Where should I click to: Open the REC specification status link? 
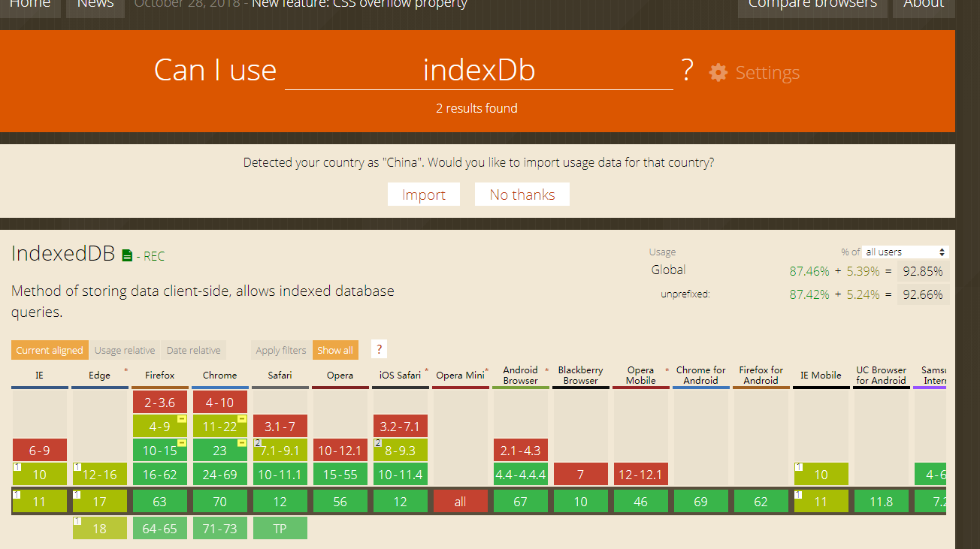[x=154, y=255]
